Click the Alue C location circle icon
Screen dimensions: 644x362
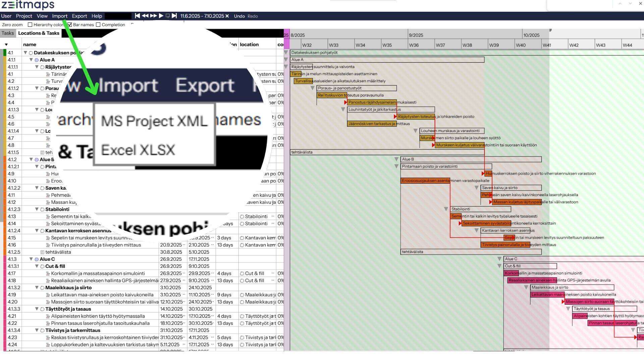(37, 259)
